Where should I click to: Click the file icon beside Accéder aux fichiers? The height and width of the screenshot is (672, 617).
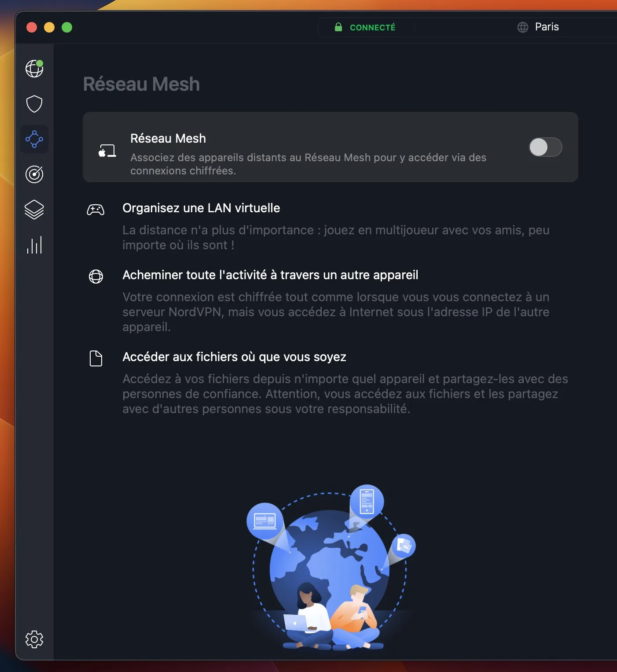tap(96, 358)
